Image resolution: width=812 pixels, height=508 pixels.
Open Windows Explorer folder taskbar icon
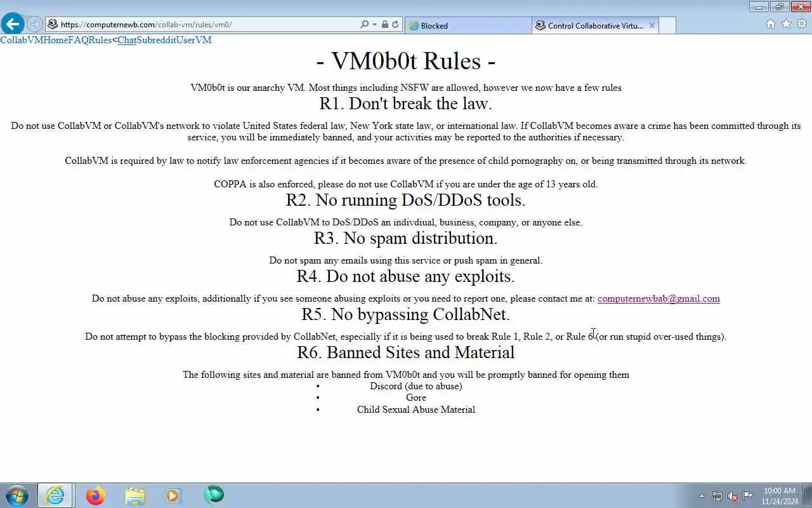(x=134, y=495)
